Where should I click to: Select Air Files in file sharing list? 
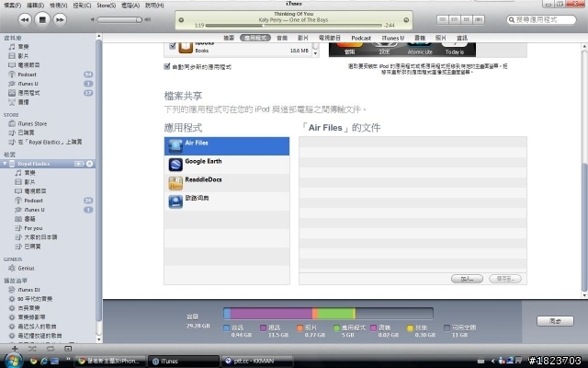click(x=227, y=146)
